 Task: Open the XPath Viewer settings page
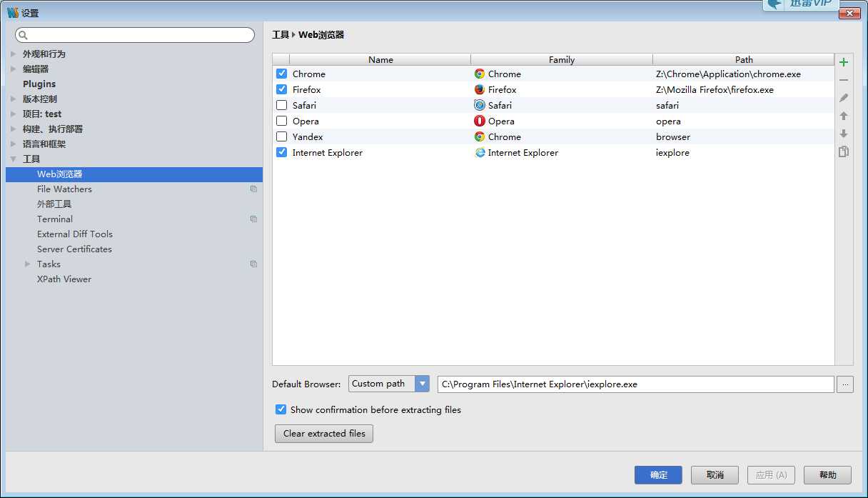coord(64,279)
